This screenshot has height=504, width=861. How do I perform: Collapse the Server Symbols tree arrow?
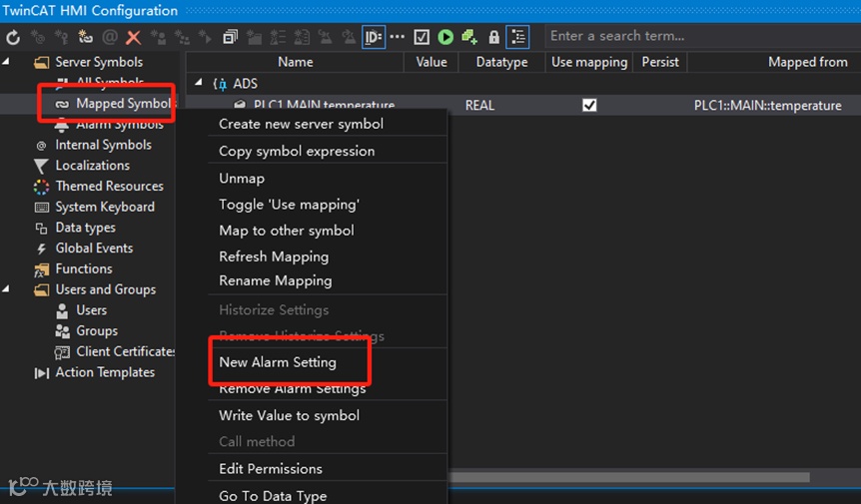click(x=6, y=62)
